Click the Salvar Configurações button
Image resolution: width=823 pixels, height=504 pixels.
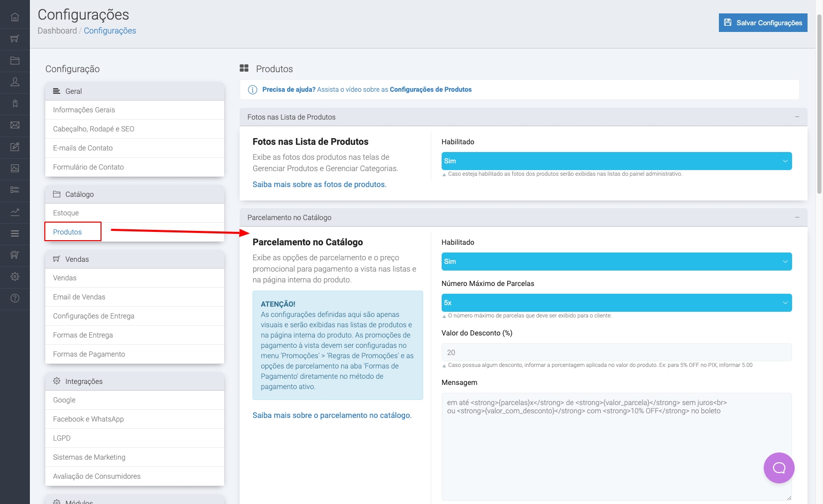[x=763, y=23]
